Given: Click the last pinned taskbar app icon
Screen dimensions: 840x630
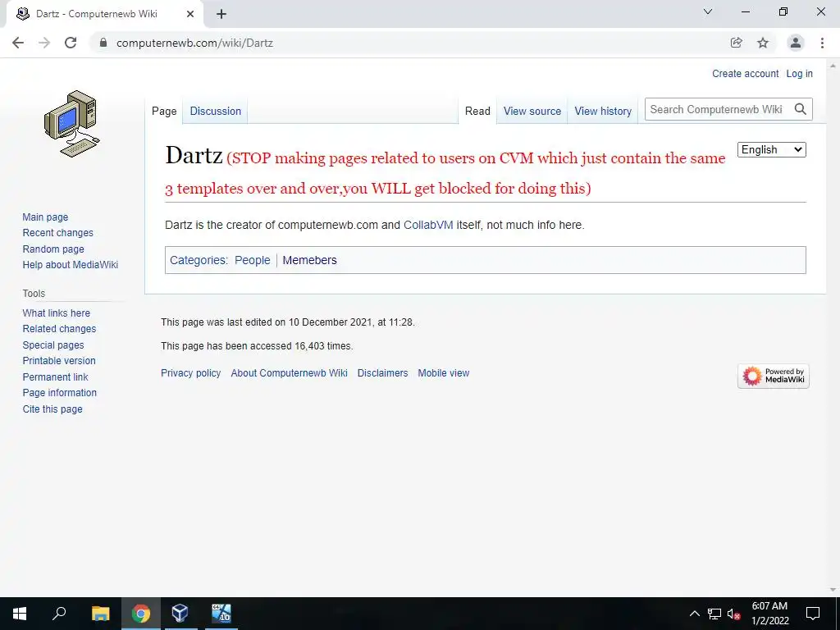Looking at the screenshot, I should (x=221, y=614).
